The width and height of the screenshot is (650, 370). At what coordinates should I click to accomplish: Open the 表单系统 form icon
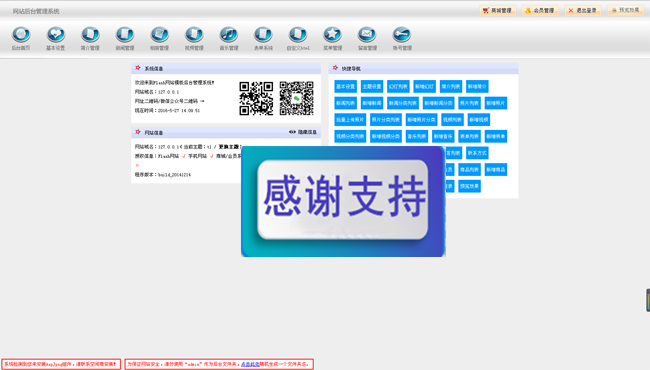[x=263, y=34]
